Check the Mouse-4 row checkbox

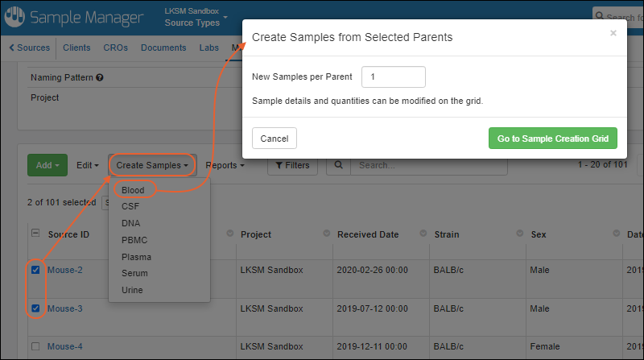(35, 346)
